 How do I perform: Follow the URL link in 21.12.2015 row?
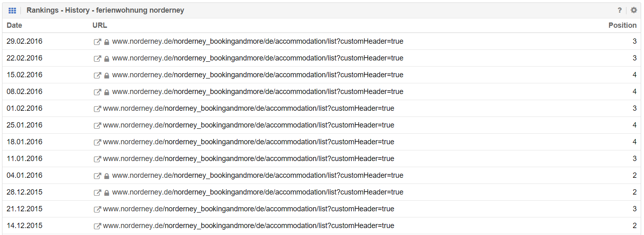click(x=248, y=209)
